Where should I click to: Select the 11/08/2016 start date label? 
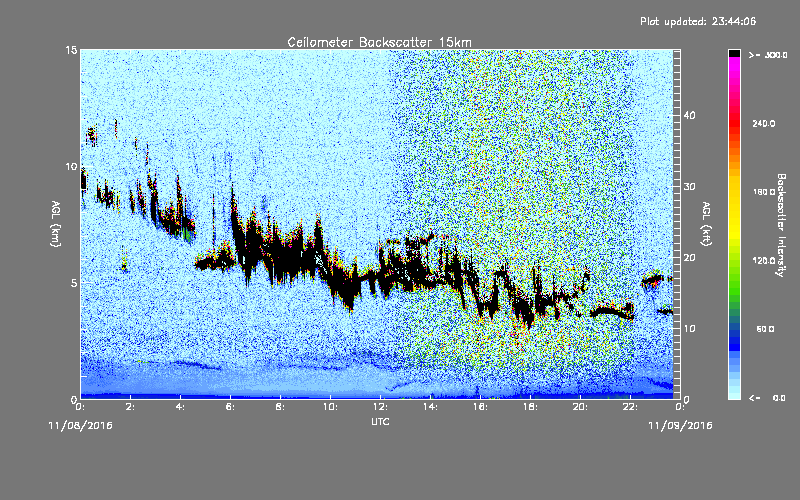tap(80, 425)
